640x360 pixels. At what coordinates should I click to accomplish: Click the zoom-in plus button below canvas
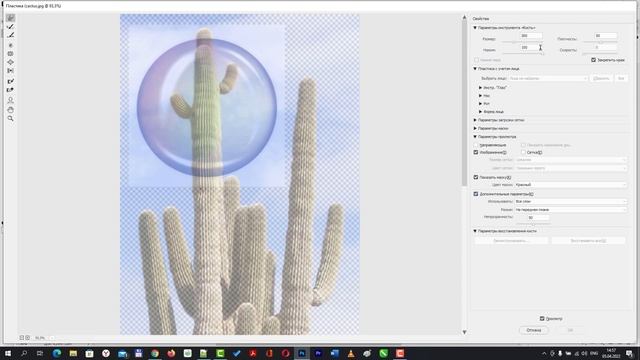coord(27,338)
